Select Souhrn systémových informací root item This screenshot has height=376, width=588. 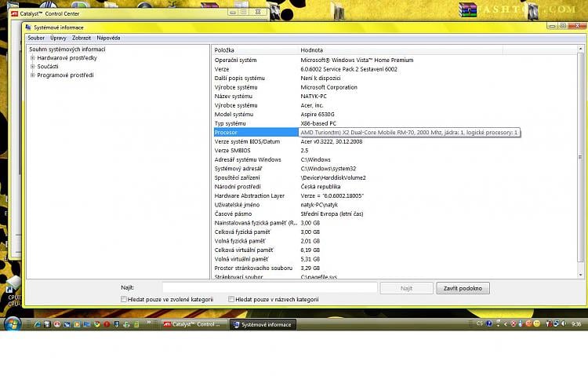click(x=67, y=49)
